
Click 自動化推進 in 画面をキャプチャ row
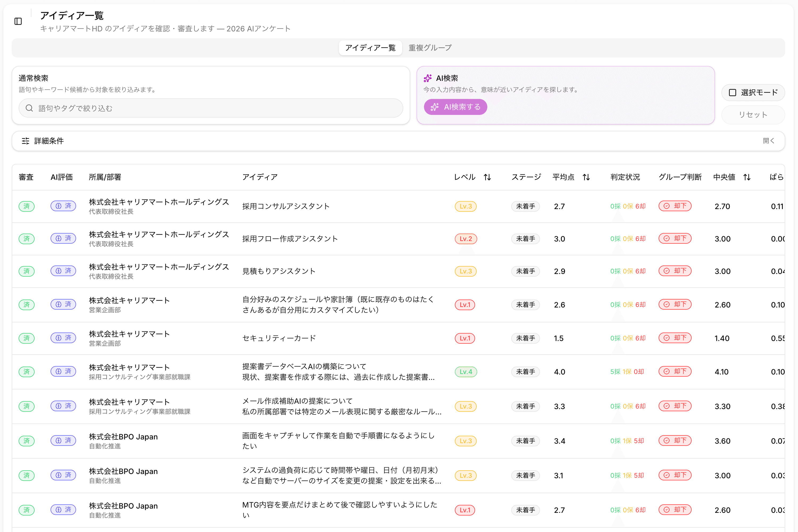pyautogui.click(x=105, y=446)
